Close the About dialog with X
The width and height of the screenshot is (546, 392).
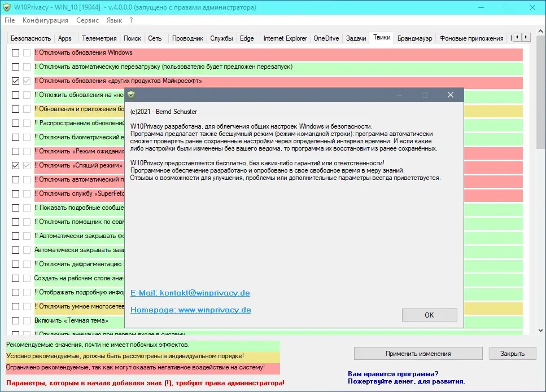pos(450,95)
